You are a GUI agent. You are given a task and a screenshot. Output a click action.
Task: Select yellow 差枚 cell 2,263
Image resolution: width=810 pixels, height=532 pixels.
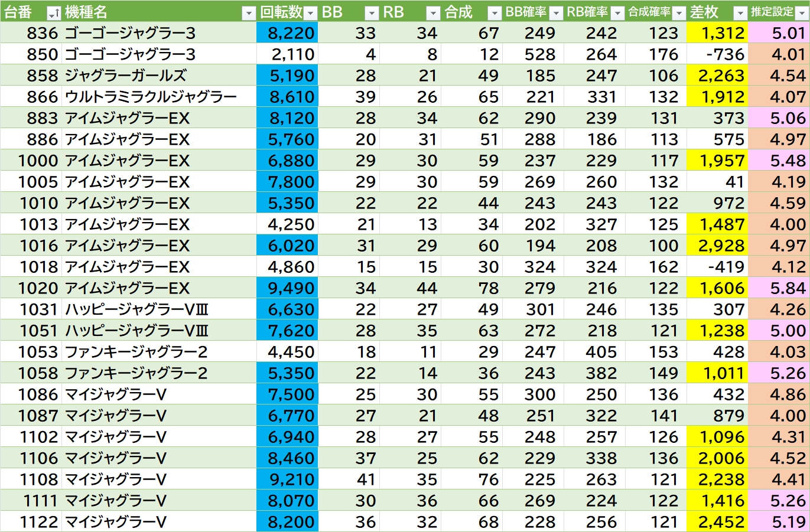tap(717, 76)
